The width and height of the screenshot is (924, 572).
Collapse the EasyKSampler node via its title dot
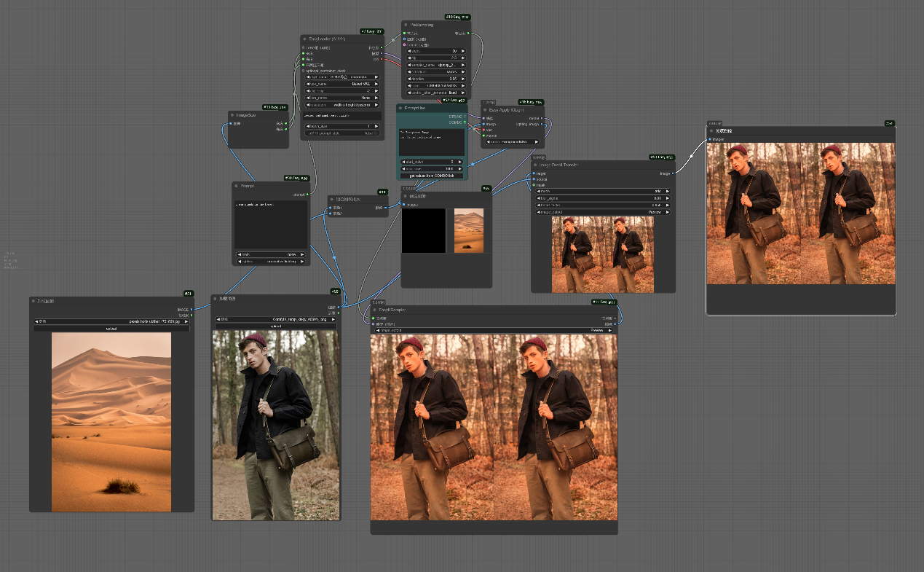(x=374, y=310)
